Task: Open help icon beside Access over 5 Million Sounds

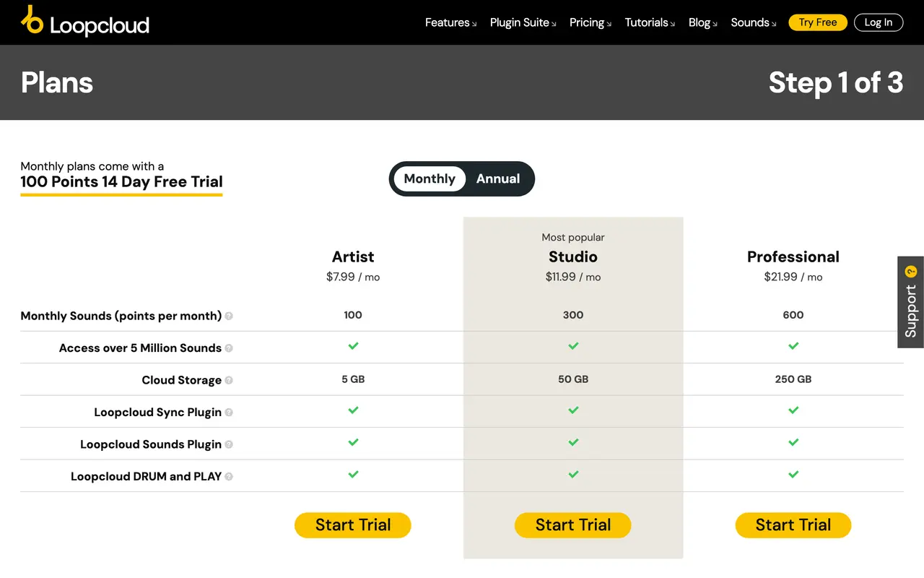Action: [x=229, y=348]
